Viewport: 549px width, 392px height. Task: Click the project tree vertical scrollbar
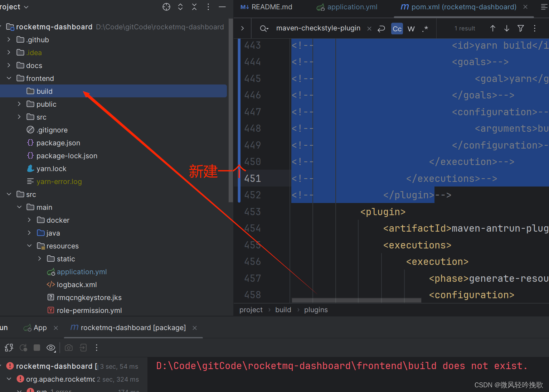click(231, 111)
